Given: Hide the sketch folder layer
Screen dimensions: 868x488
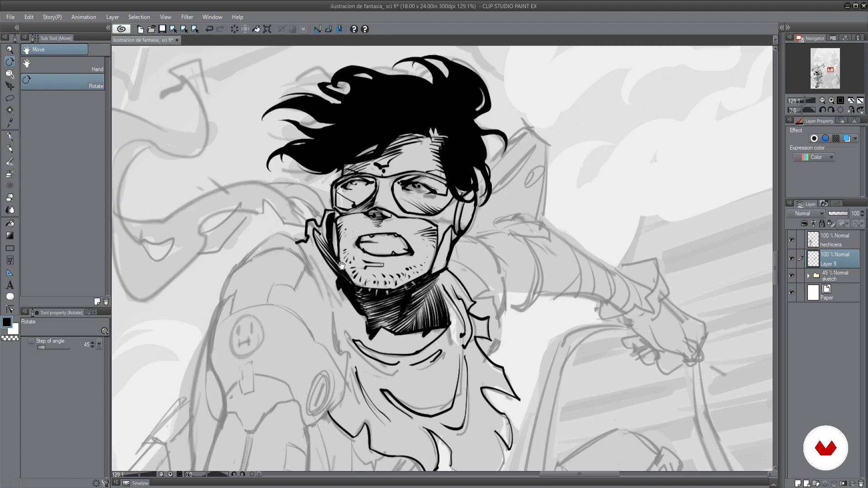Looking at the screenshot, I should 791,276.
